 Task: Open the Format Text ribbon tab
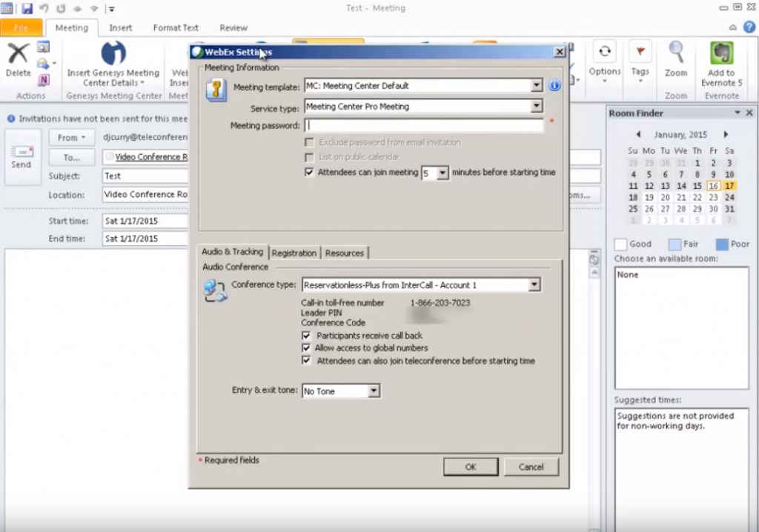(176, 28)
